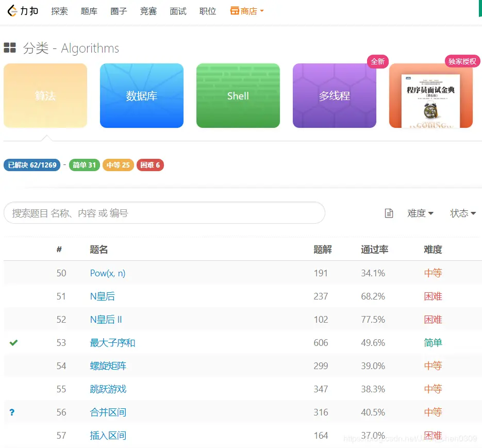Click the document list icon beside 难度
The image size is (482, 448).
(389, 213)
